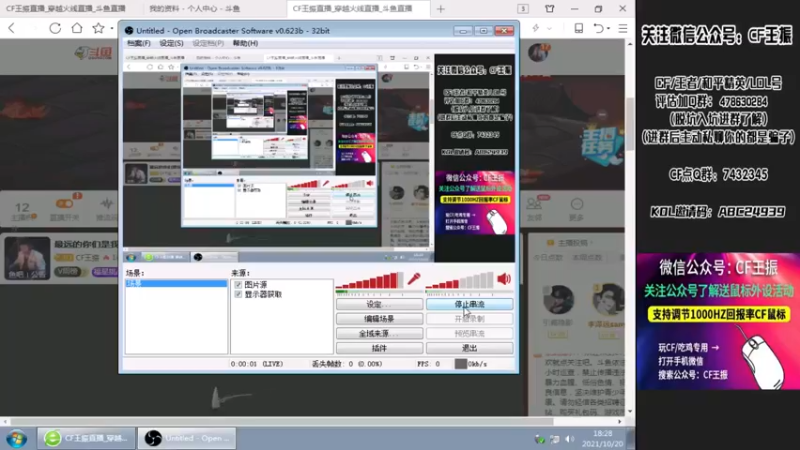Open the browser hamburger menu

623,28
